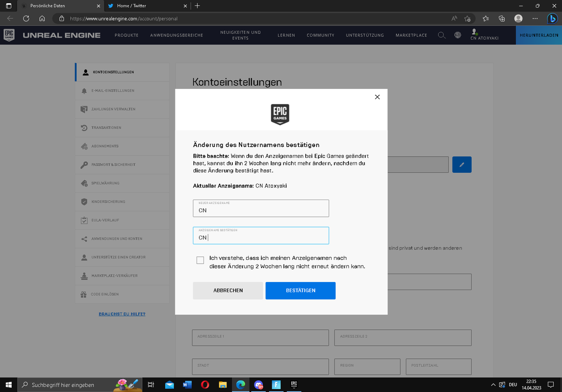Open the Neuigkeiten und Events nav menu

point(240,35)
